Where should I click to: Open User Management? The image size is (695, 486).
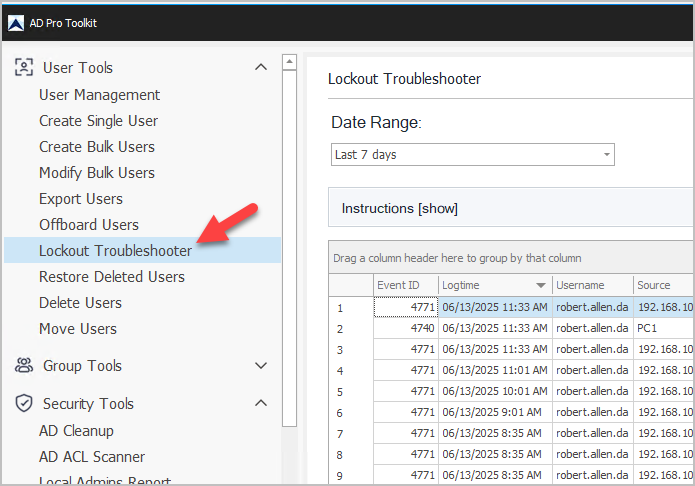(x=99, y=95)
